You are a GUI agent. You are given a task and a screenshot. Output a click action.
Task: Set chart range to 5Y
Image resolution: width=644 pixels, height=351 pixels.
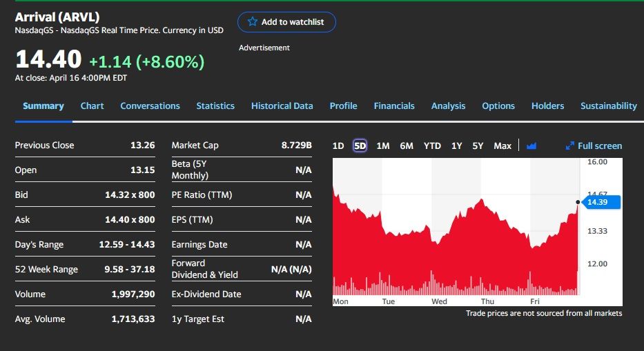click(478, 146)
